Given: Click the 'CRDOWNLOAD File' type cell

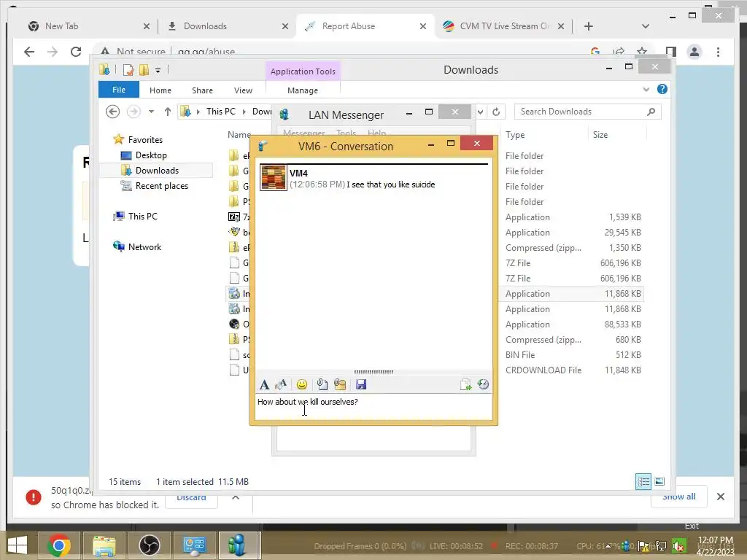Looking at the screenshot, I should click(543, 370).
